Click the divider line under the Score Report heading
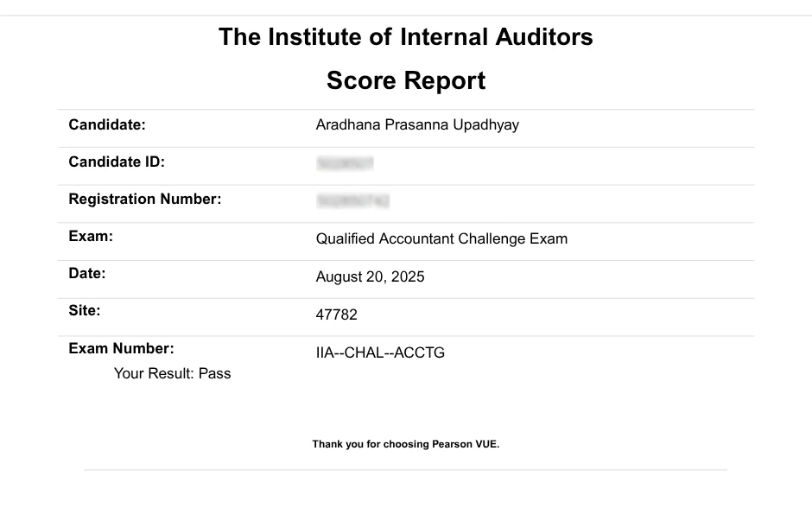812x508 pixels. [x=406, y=110]
